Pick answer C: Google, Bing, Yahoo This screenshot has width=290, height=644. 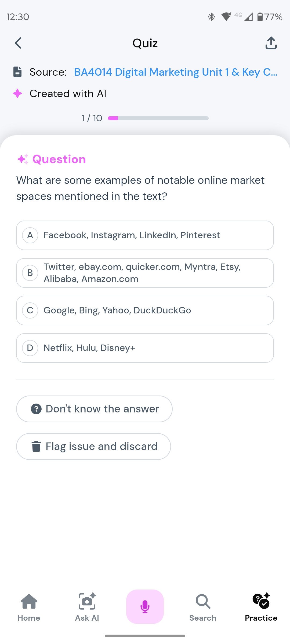pos(145,310)
